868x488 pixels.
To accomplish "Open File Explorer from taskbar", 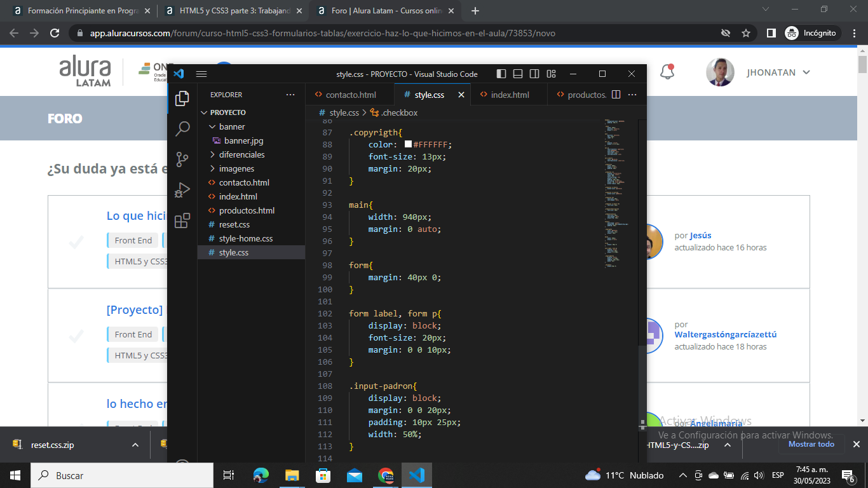I will (x=292, y=475).
